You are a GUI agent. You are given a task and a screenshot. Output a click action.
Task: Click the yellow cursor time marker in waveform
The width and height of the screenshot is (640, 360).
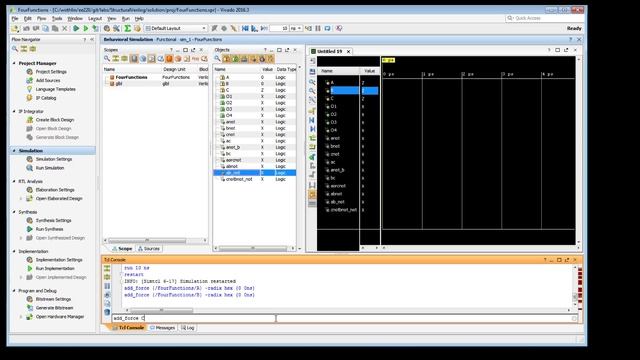point(388,60)
